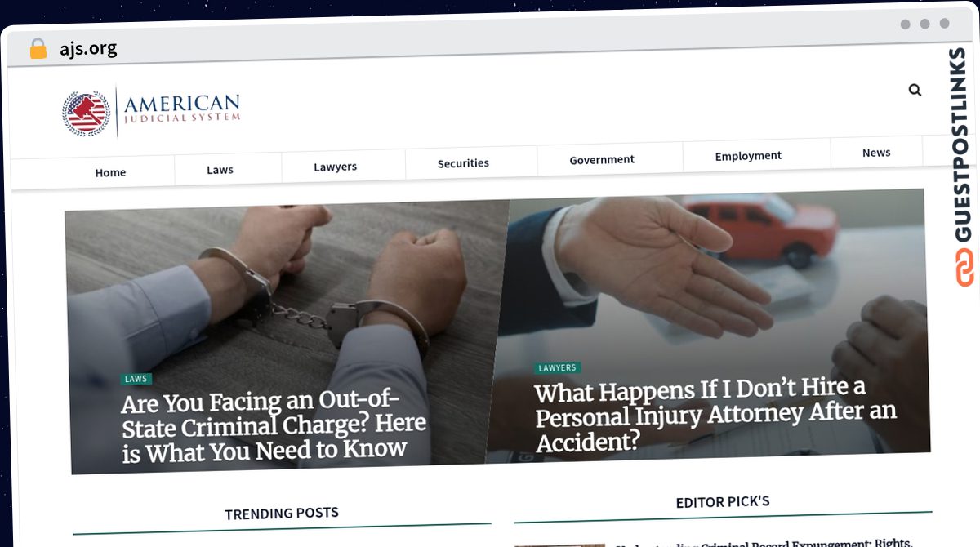
Task: Read the Out-of-State Criminal Charge article
Action: click(274, 426)
